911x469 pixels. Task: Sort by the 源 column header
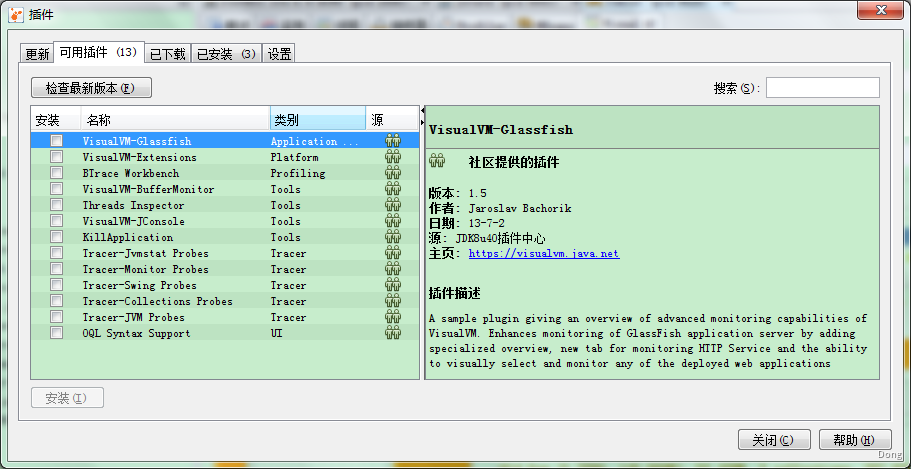click(392, 120)
